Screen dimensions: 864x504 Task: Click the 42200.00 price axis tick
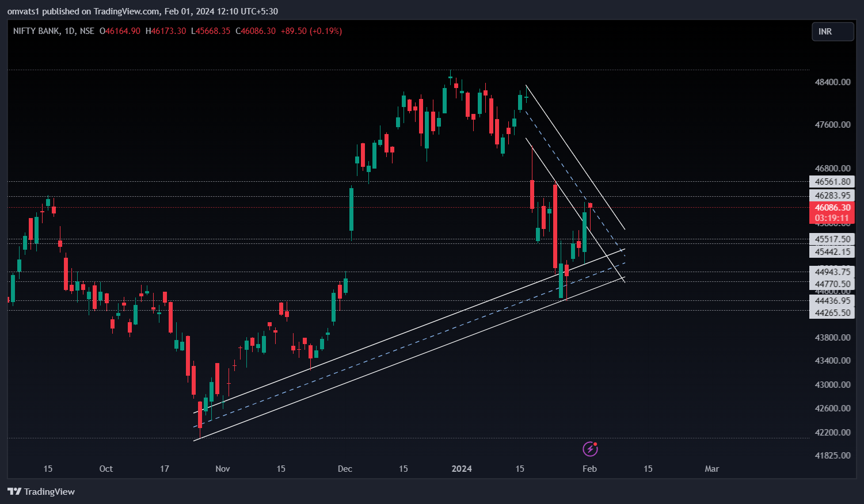tap(832, 433)
